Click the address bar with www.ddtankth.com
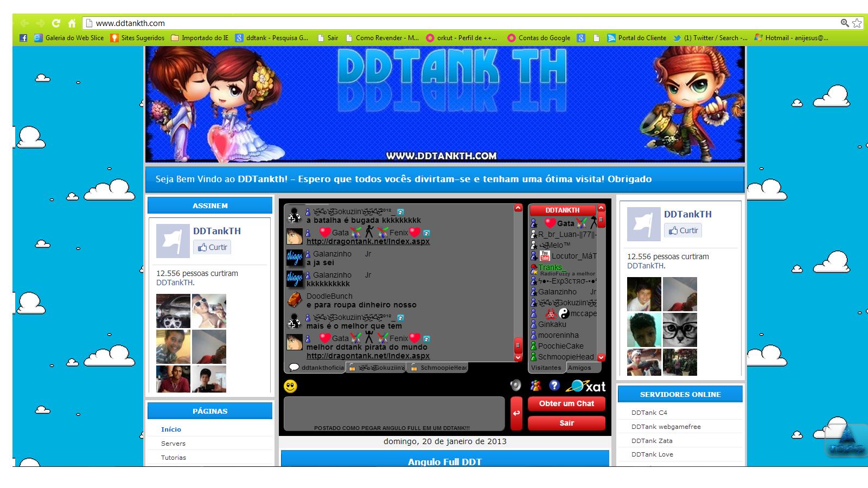 click(461, 23)
